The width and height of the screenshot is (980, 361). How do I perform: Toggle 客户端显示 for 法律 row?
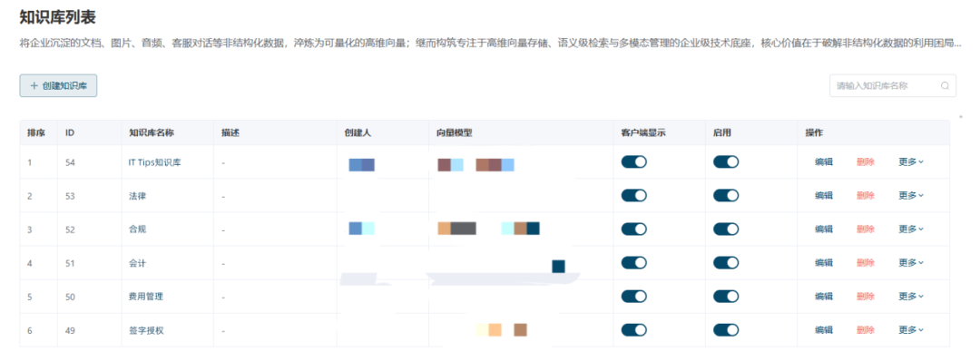(633, 196)
